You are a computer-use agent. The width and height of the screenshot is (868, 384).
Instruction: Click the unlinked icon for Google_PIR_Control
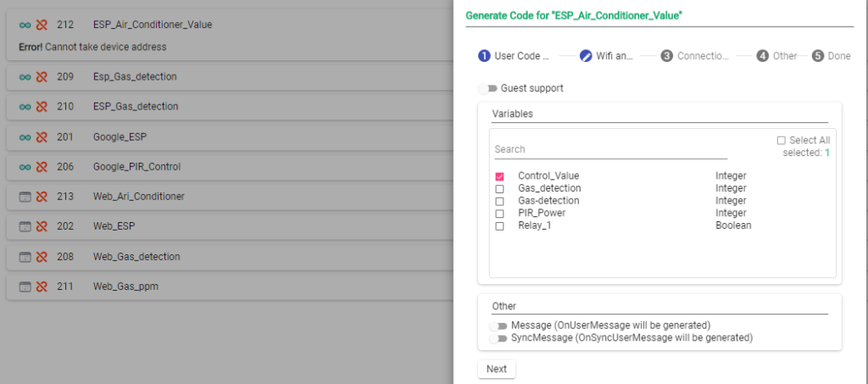tap(41, 167)
